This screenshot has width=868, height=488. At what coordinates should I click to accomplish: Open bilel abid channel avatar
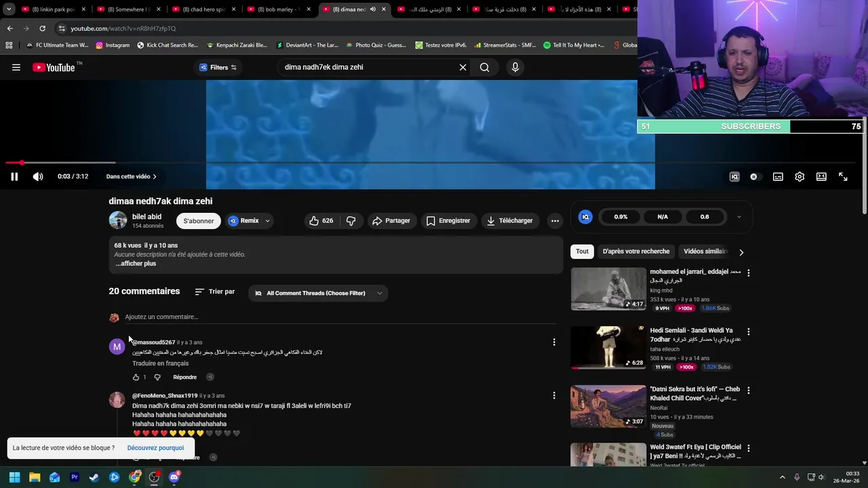(x=118, y=220)
